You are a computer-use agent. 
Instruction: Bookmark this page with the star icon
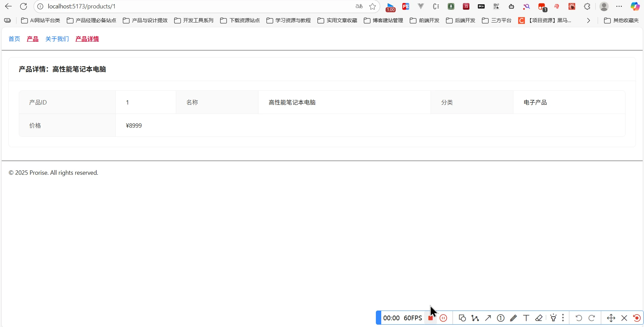click(x=373, y=6)
